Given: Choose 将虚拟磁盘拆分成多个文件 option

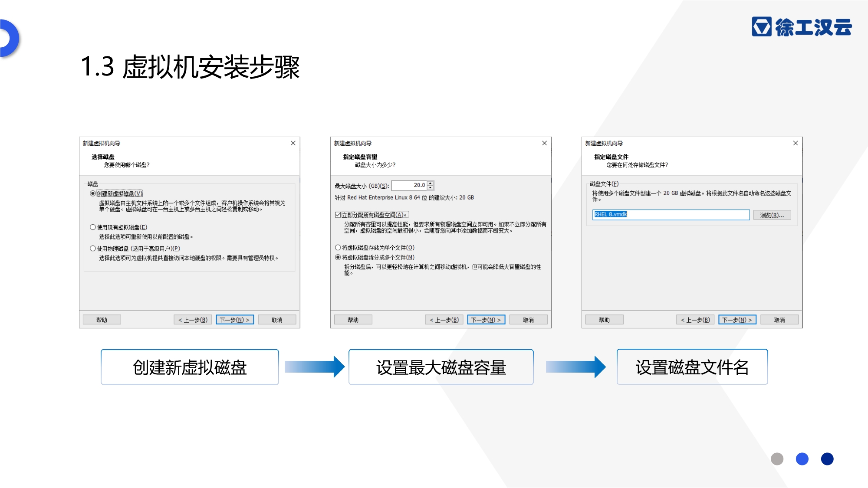Looking at the screenshot, I should (338, 257).
